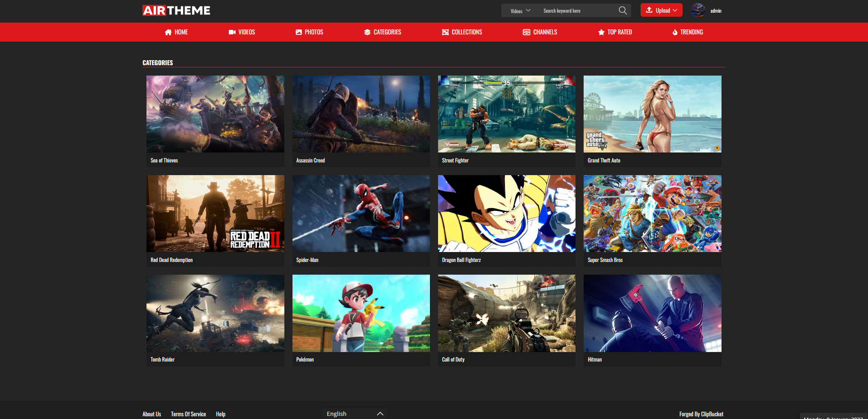Open the admin avatar picture

pos(698,10)
